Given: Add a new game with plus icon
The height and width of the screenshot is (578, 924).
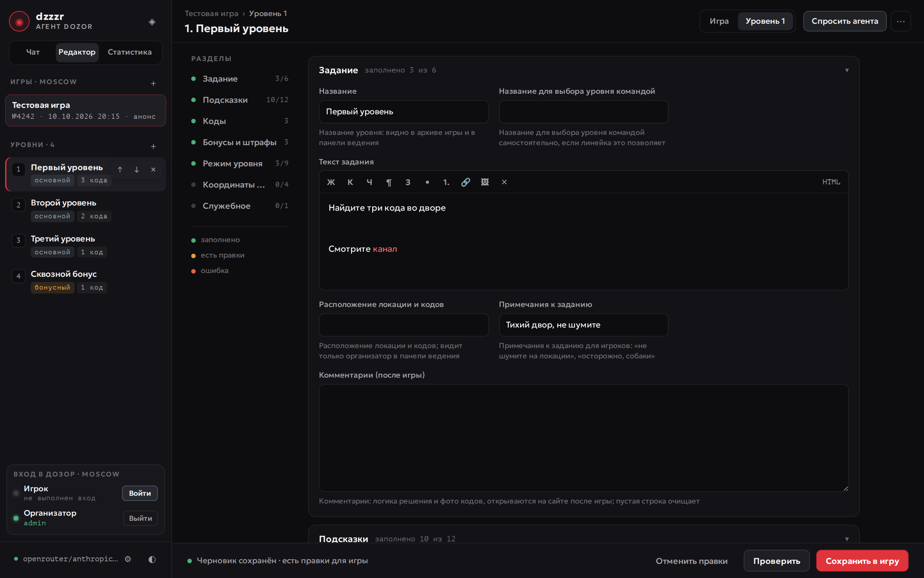Looking at the screenshot, I should pyautogui.click(x=153, y=83).
